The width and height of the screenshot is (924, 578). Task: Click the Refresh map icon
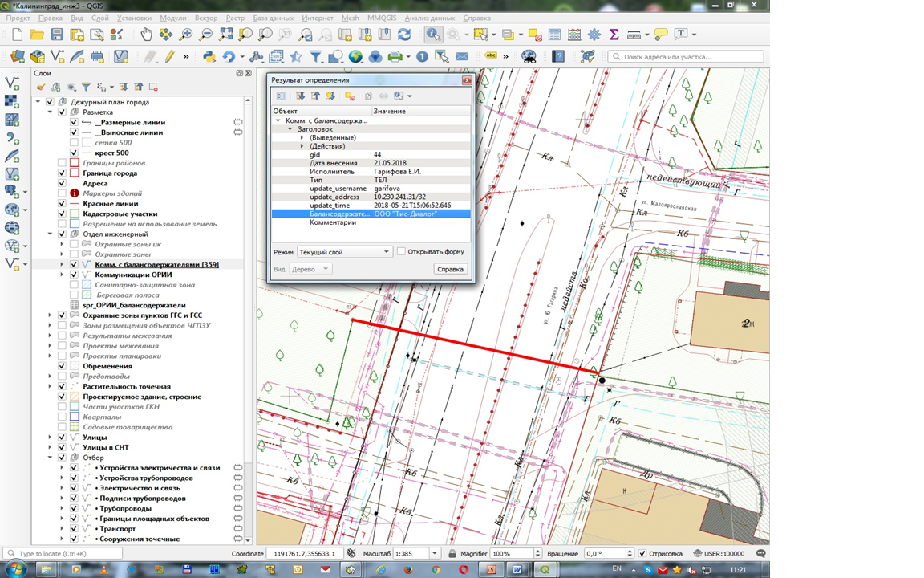click(x=404, y=35)
